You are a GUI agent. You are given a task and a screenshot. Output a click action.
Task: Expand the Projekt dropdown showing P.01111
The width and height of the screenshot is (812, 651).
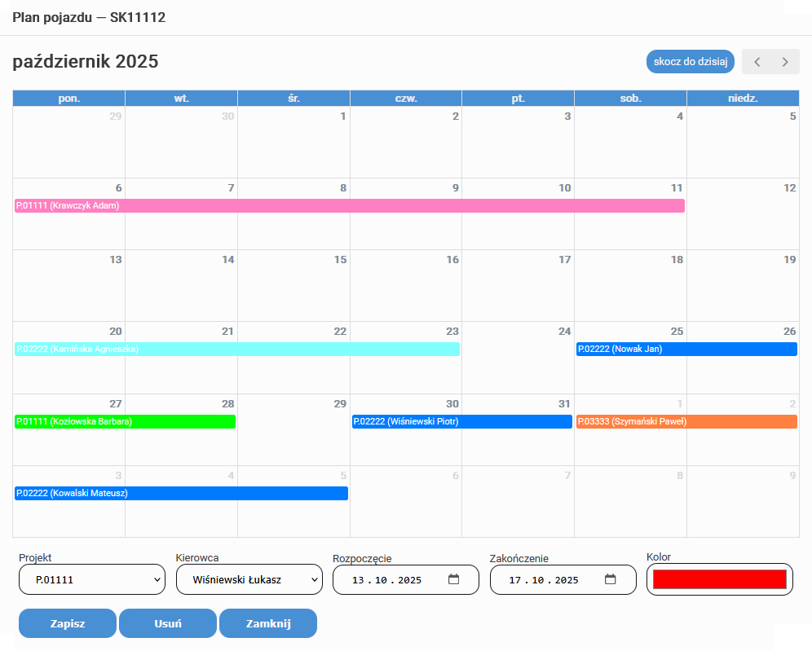(91, 580)
